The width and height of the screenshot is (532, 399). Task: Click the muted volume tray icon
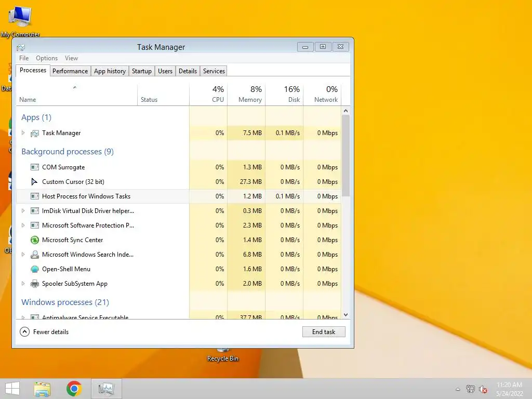coord(483,389)
